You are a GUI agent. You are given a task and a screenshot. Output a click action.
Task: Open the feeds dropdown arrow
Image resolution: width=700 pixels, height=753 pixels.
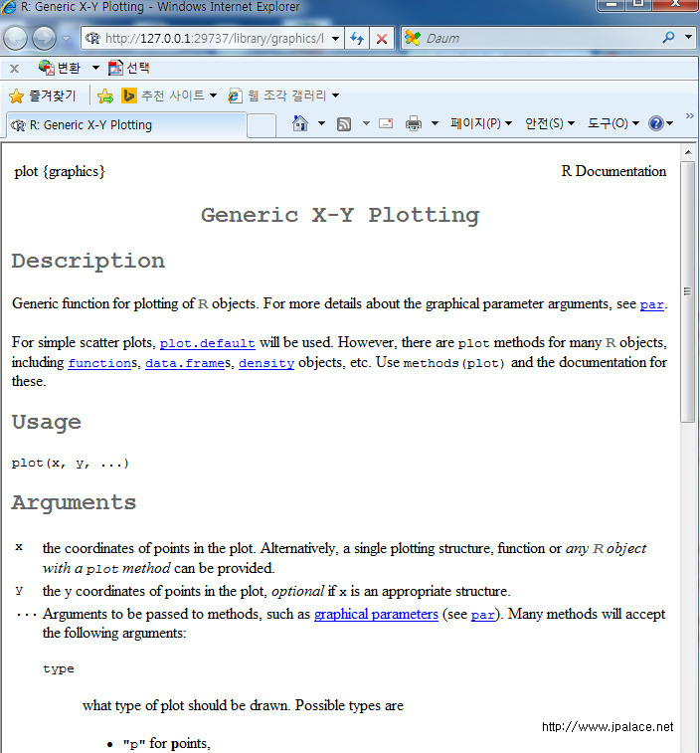click(x=366, y=123)
